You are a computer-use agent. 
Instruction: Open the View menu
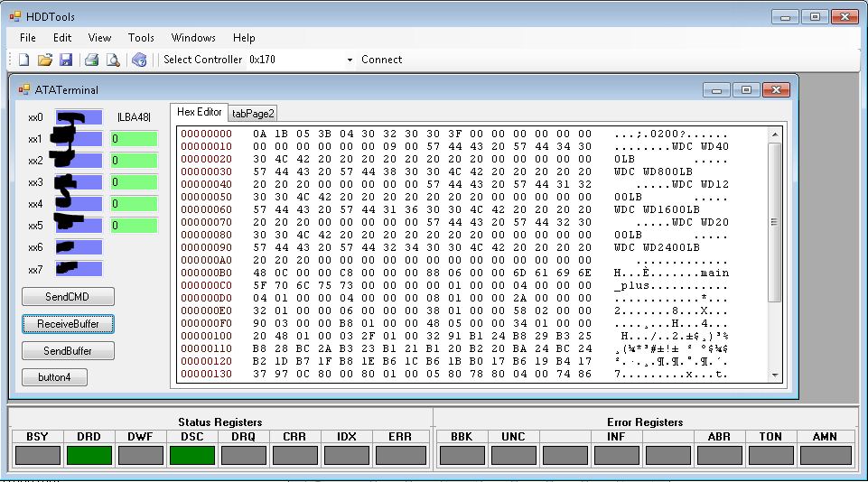[x=99, y=38]
